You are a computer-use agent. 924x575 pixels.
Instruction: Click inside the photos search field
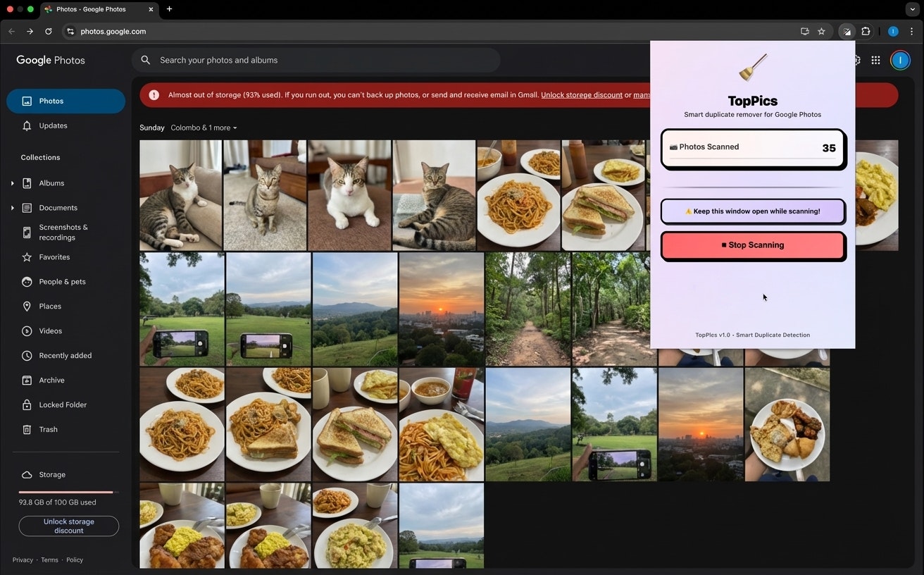tap(317, 60)
